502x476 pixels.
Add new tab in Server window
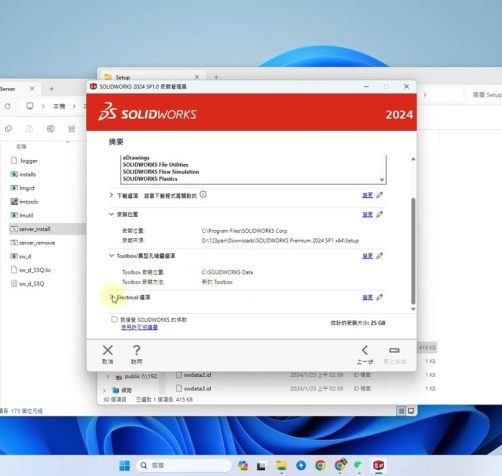click(51, 89)
